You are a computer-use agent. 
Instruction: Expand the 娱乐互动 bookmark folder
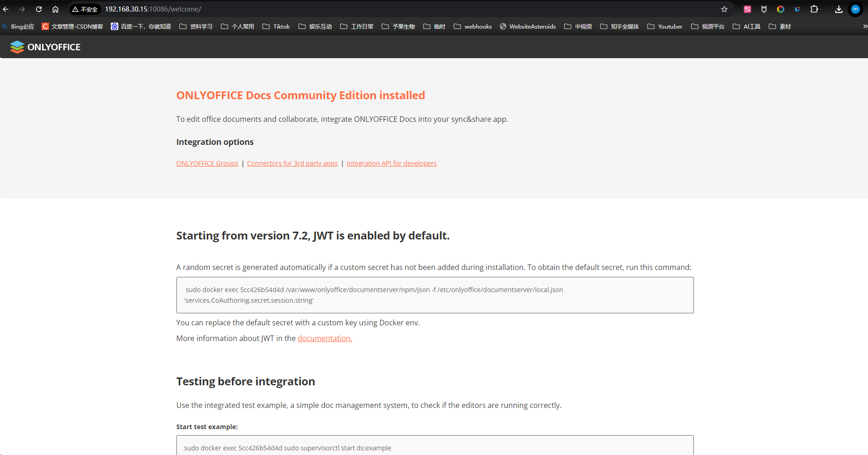pos(315,27)
